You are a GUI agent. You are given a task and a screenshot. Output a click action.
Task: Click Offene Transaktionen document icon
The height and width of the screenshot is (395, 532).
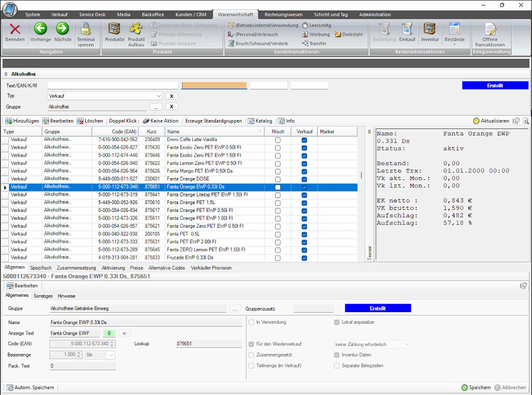point(489,30)
